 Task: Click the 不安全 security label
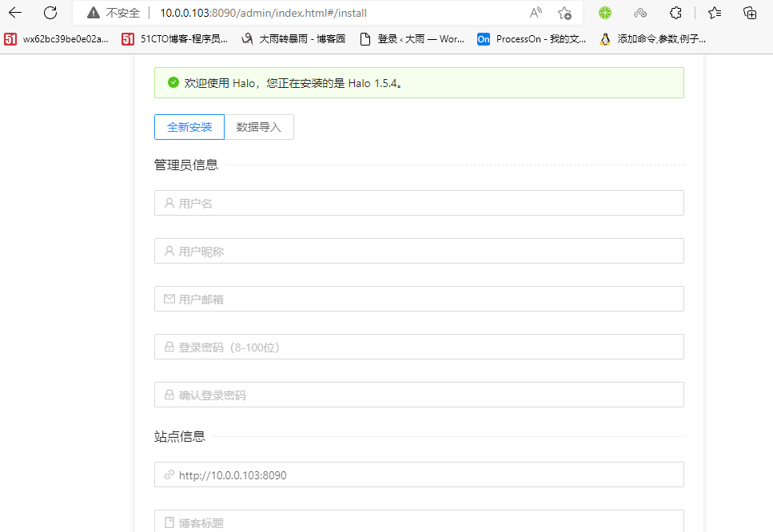(x=123, y=14)
